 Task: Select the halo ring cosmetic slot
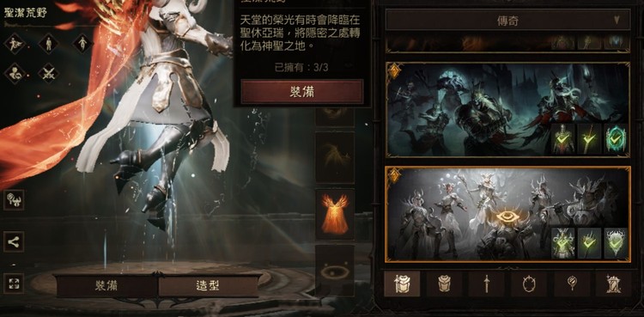point(335,271)
